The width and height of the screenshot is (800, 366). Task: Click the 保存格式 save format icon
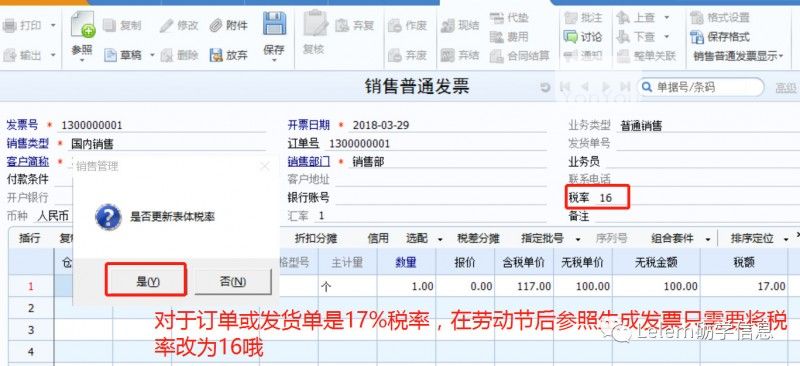point(697,37)
